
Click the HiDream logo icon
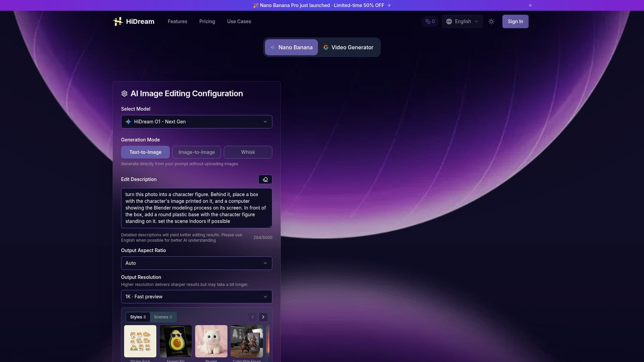(x=118, y=21)
